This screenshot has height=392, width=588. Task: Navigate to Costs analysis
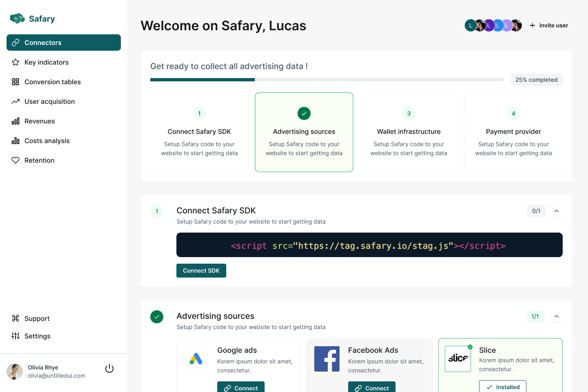64,141
